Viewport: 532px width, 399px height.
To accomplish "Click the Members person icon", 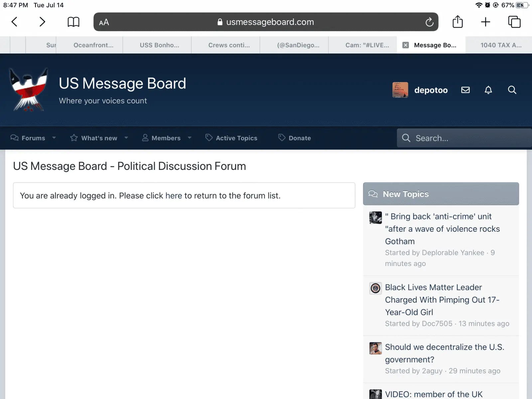I will click(x=145, y=138).
